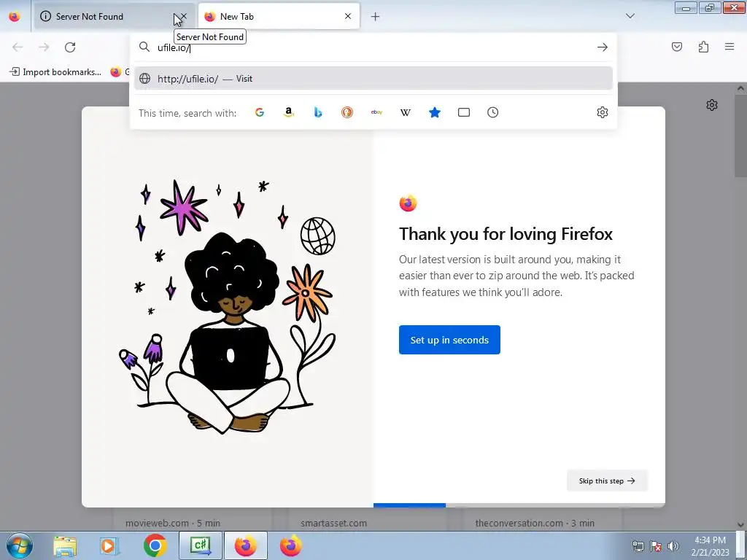747x560 pixels.
Task: Close the New Tab tab
Action: point(348,16)
